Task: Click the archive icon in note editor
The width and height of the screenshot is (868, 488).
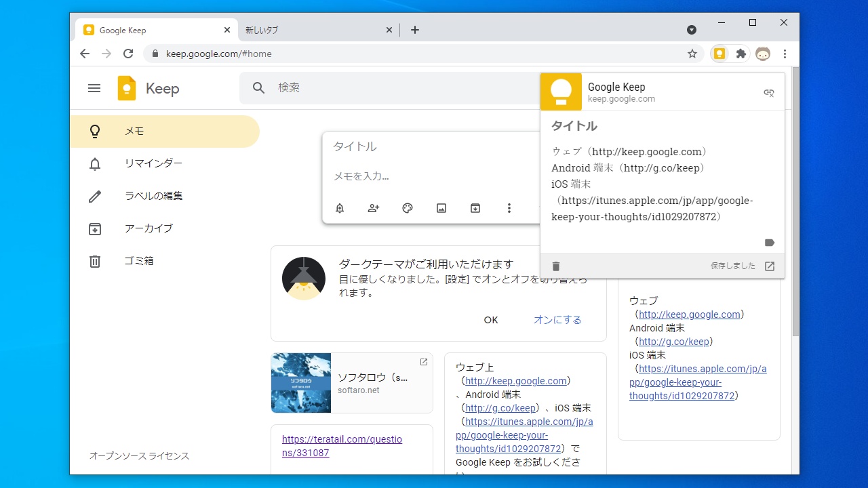Action: pyautogui.click(x=475, y=208)
